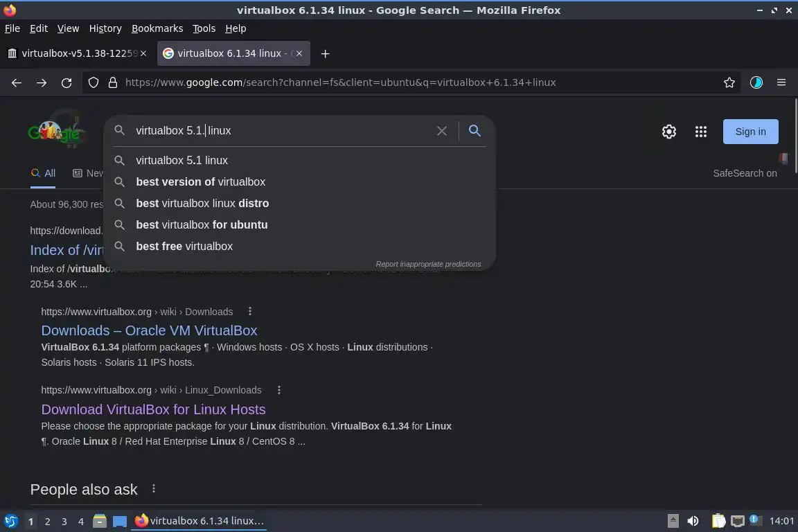Submit search with the blue magnifier
The image size is (798, 532).
click(x=475, y=131)
